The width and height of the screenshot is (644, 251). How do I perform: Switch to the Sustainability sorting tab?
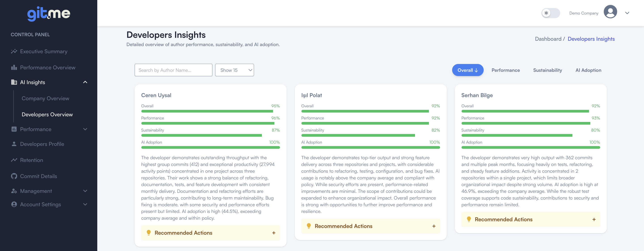[x=547, y=70]
